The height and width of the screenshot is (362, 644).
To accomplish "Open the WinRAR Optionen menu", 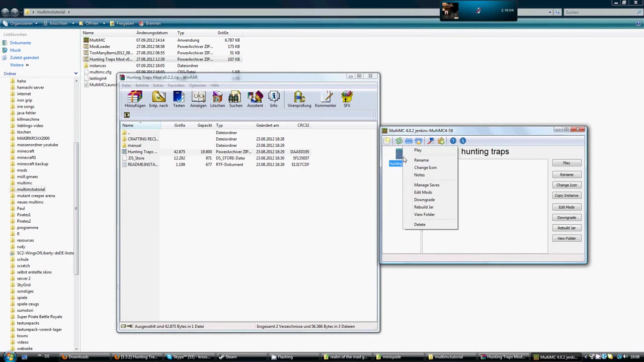I will pyautogui.click(x=197, y=85).
